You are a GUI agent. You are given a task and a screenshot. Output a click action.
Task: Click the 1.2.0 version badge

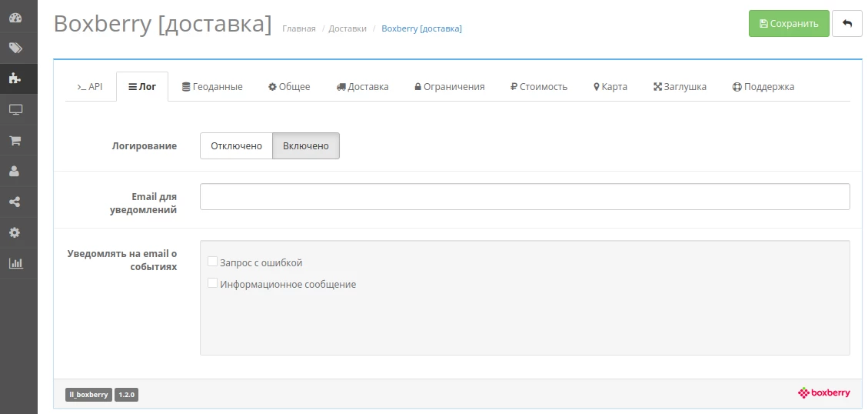(x=126, y=395)
